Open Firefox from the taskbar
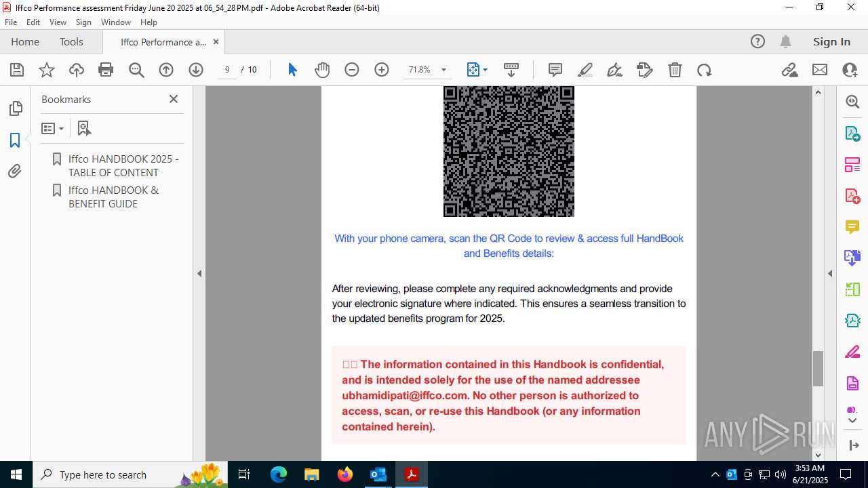Viewport: 868px width, 488px height. (345, 474)
